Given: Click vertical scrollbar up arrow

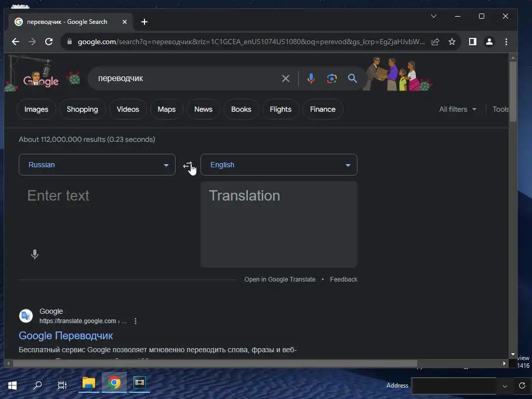Looking at the screenshot, I should click(513, 58).
